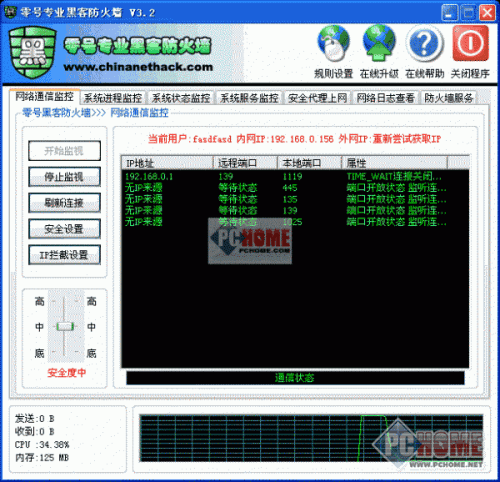Click the 通信状态 status bar
This screenshot has height=482, width=500.
[295, 378]
